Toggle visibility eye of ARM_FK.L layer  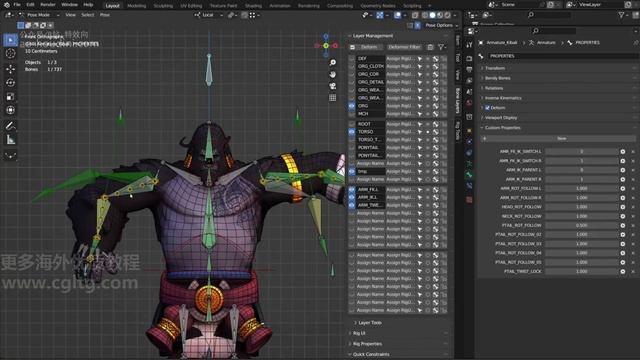click(x=352, y=190)
